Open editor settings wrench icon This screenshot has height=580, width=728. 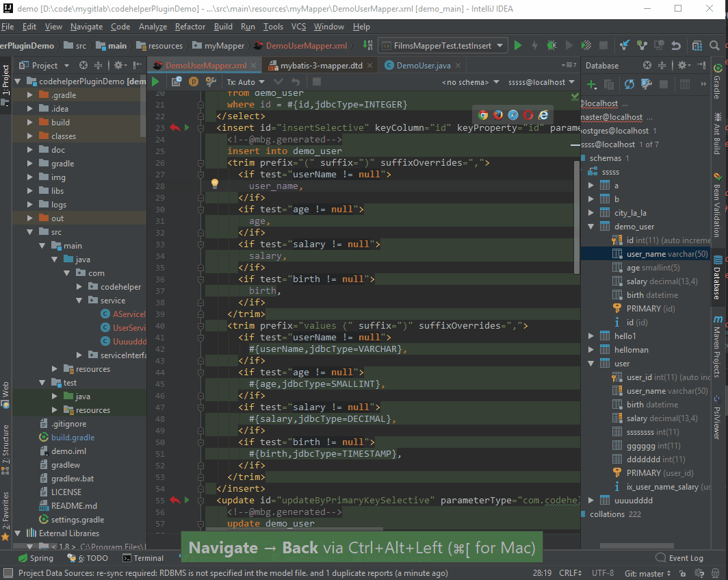(x=211, y=81)
